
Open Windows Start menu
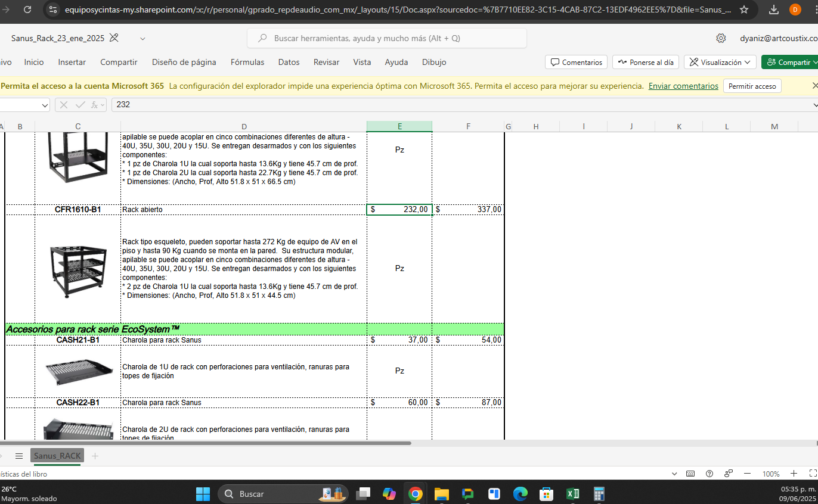point(203,494)
